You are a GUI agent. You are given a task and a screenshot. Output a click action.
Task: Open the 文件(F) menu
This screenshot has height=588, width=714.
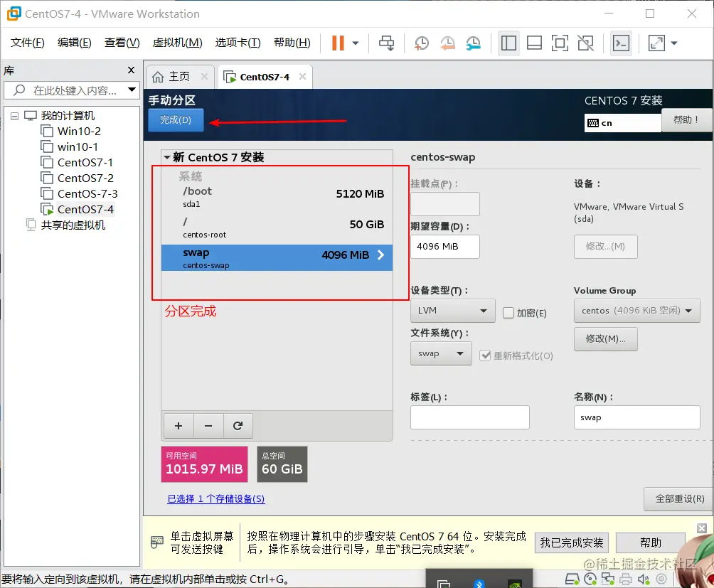pos(28,43)
